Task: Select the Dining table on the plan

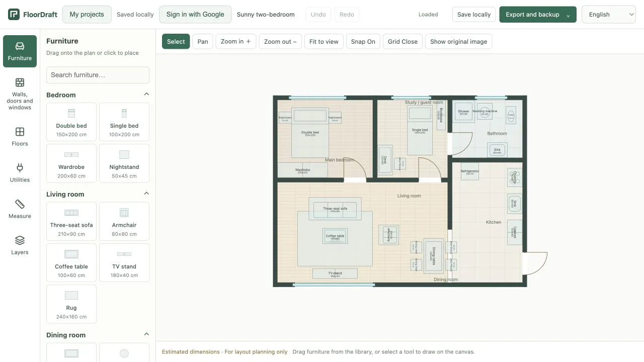Action: pyautogui.click(x=433, y=255)
